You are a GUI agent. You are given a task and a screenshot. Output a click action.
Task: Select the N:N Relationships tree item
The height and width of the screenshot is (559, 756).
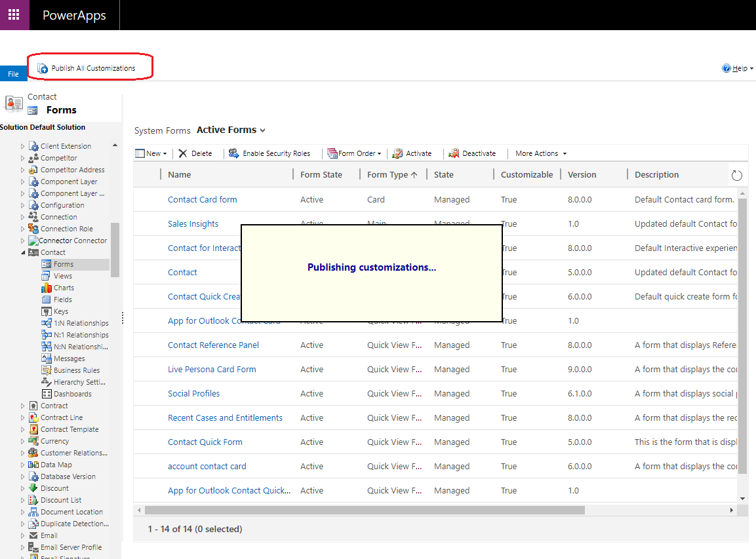point(75,347)
